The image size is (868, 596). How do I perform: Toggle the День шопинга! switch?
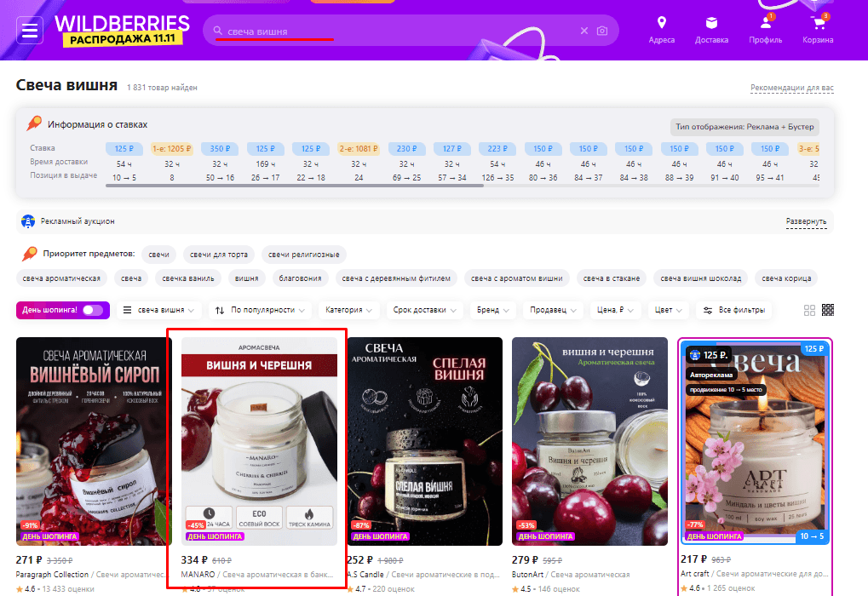pos(93,310)
